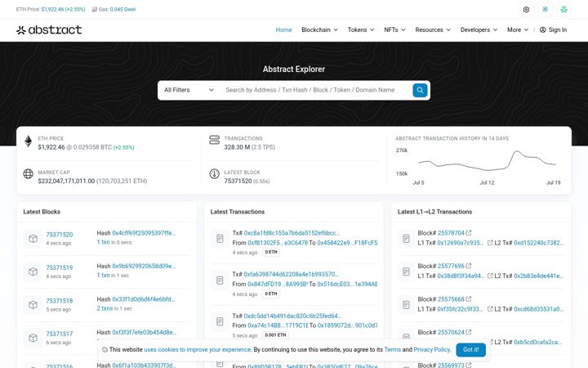Click document icon for Block# 25575668
The image size is (588, 368).
406,304
